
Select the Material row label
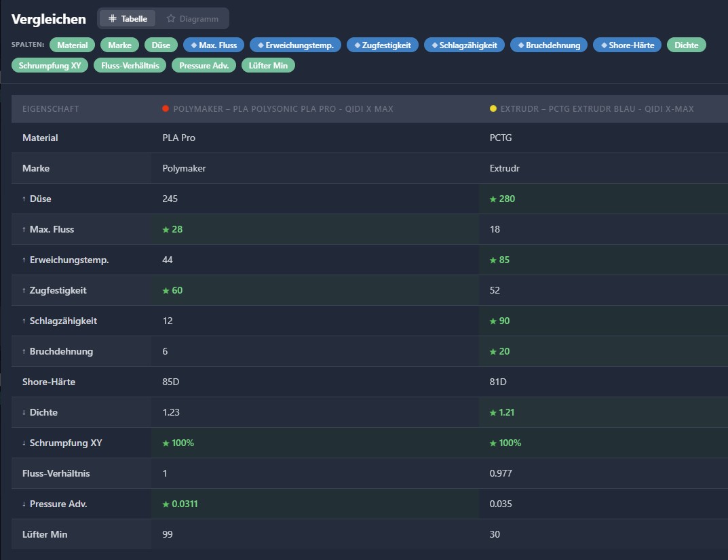tap(40, 138)
